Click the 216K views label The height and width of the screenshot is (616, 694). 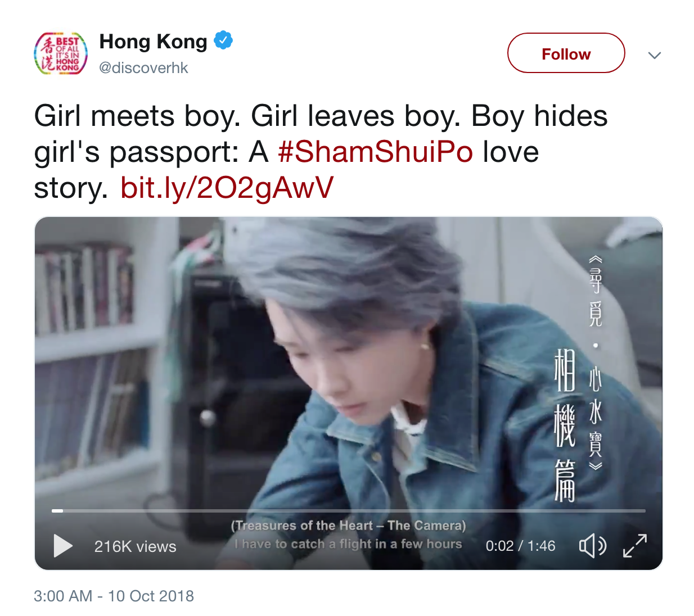click(136, 546)
